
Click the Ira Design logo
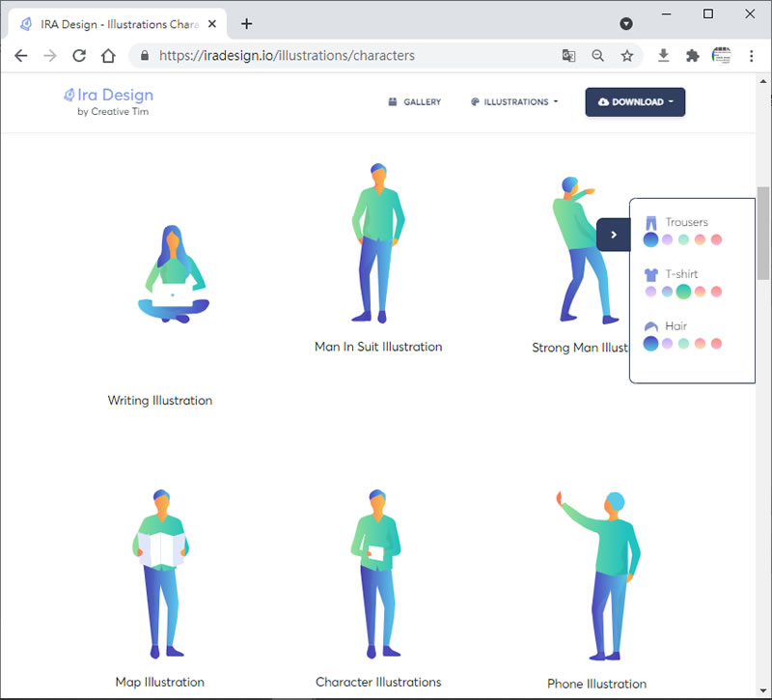tap(109, 95)
